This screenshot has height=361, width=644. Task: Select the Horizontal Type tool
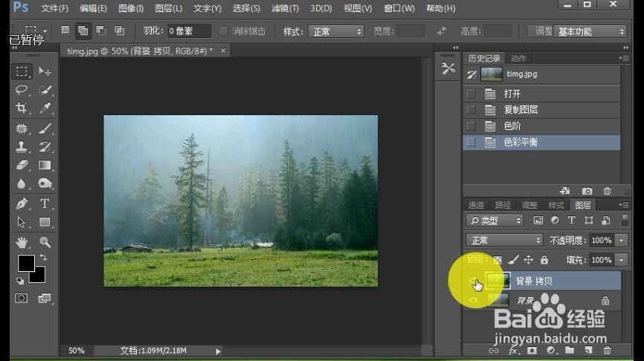45,204
